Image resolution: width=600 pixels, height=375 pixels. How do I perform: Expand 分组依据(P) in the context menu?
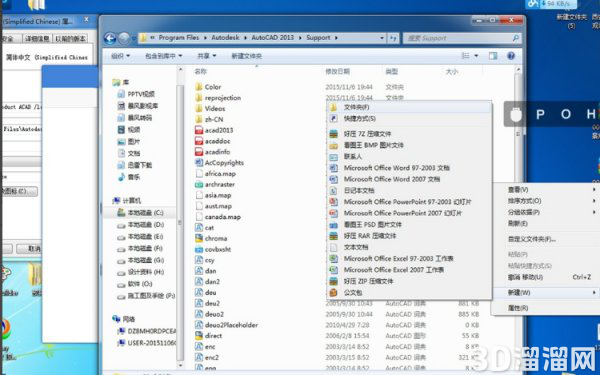(546, 212)
